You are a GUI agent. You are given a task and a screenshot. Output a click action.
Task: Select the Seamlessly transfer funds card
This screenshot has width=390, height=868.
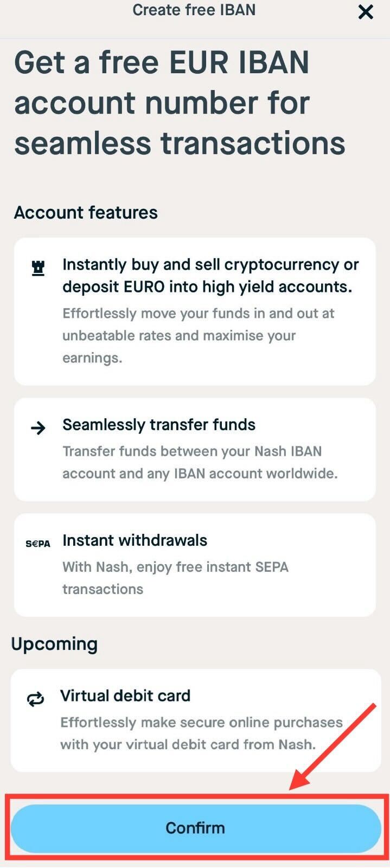coord(195,449)
